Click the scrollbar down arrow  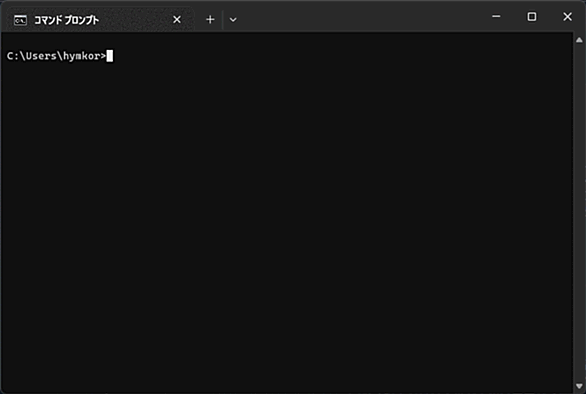(x=579, y=386)
